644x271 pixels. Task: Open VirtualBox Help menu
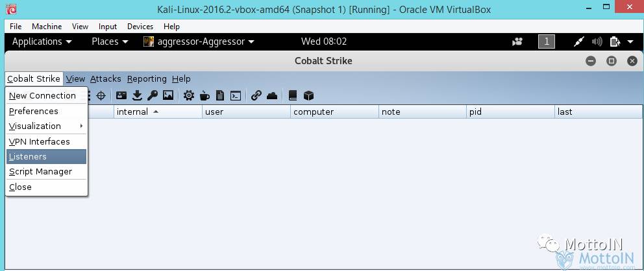(171, 26)
